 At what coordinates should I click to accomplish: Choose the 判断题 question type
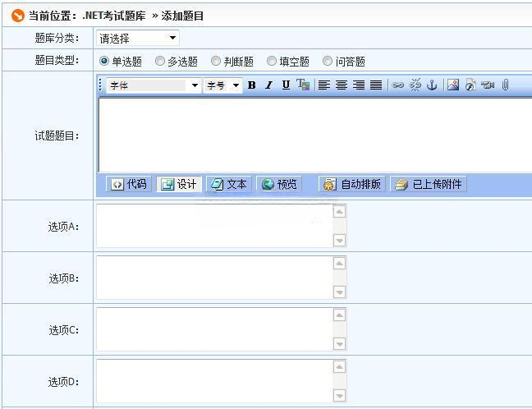[217, 61]
